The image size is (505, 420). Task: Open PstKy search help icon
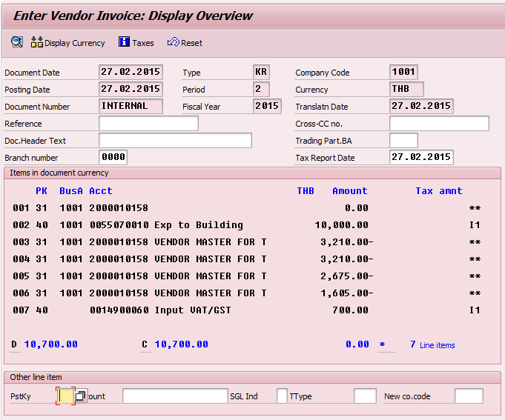(x=81, y=396)
